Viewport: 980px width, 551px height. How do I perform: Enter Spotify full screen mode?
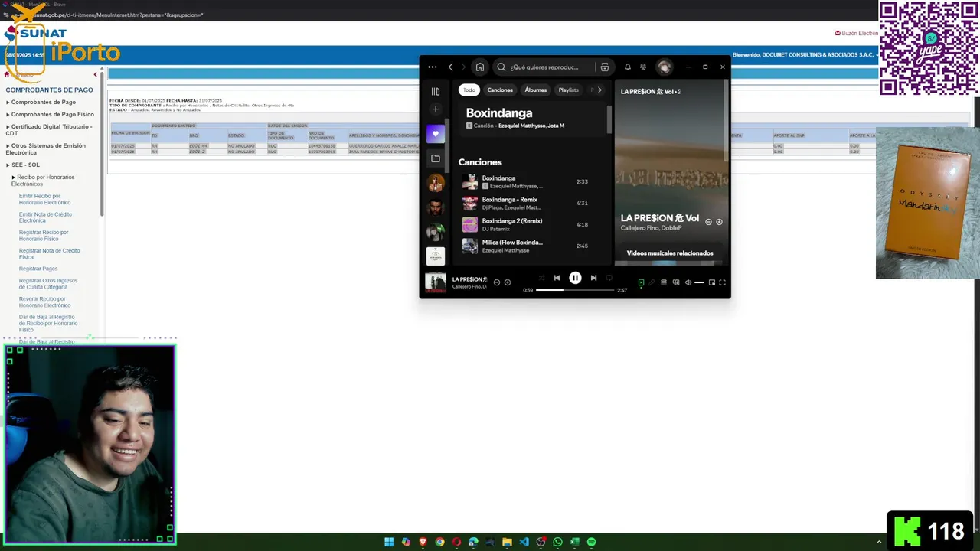click(722, 282)
